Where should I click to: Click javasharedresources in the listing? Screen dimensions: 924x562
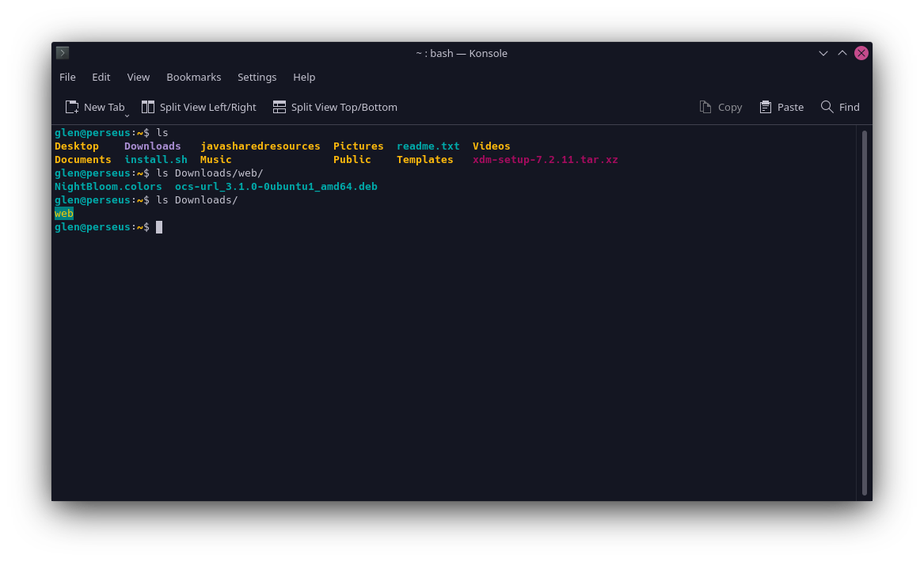click(x=260, y=146)
